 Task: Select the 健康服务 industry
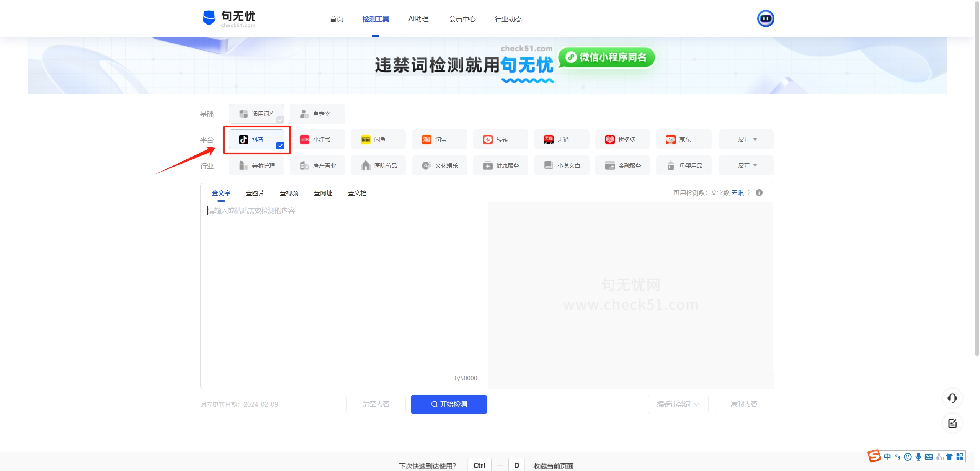[501, 165]
